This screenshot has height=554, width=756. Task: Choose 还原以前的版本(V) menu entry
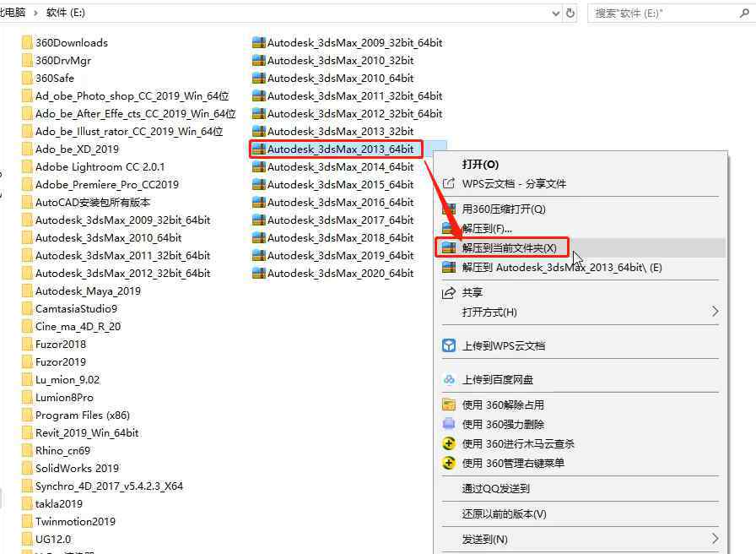(x=580, y=514)
